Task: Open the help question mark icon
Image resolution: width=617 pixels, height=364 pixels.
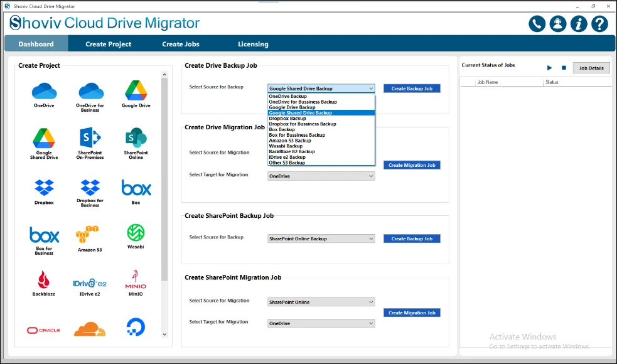Action: pyautogui.click(x=599, y=24)
